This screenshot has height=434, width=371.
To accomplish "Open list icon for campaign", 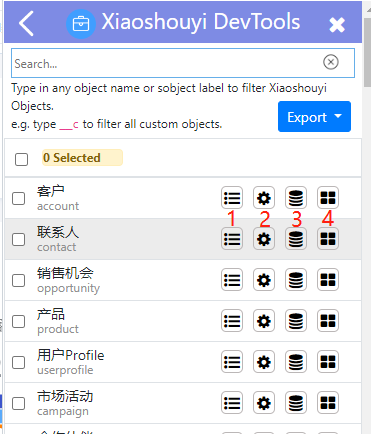I will 232,403.
